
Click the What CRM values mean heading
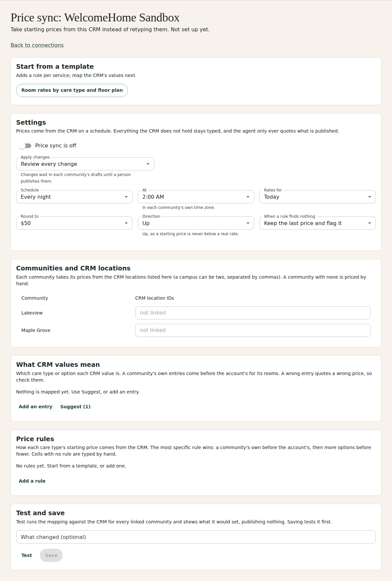click(x=58, y=365)
